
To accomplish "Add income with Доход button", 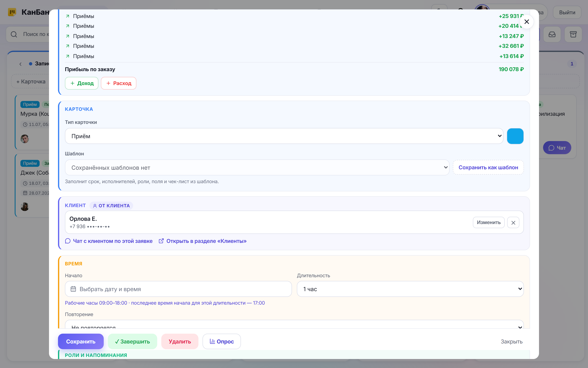I will pos(82,83).
